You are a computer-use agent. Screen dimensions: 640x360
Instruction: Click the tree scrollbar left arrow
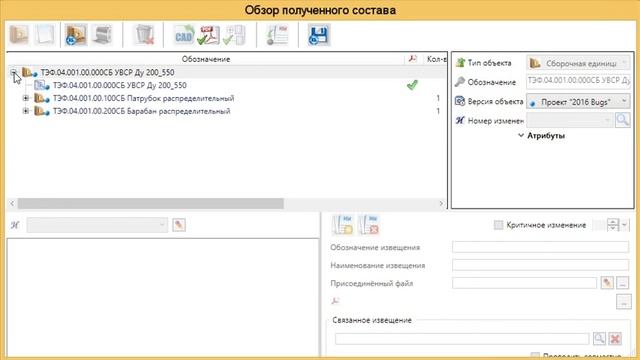pos(12,203)
